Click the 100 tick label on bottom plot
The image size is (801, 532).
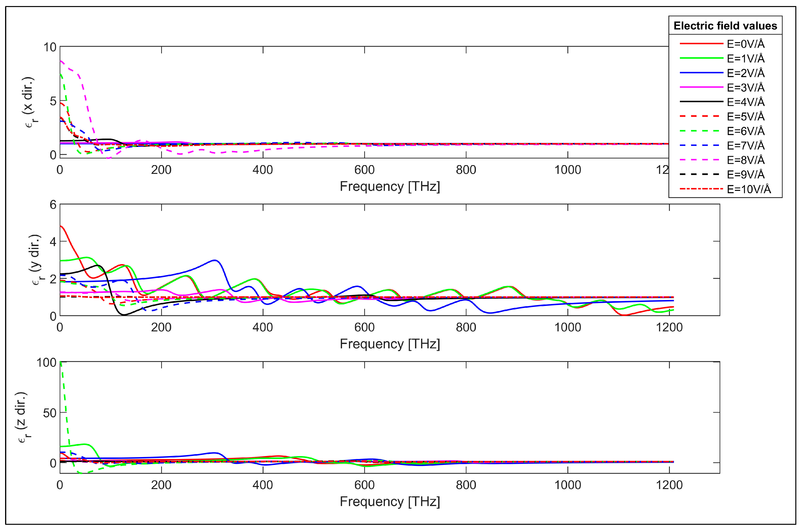(x=46, y=363)
